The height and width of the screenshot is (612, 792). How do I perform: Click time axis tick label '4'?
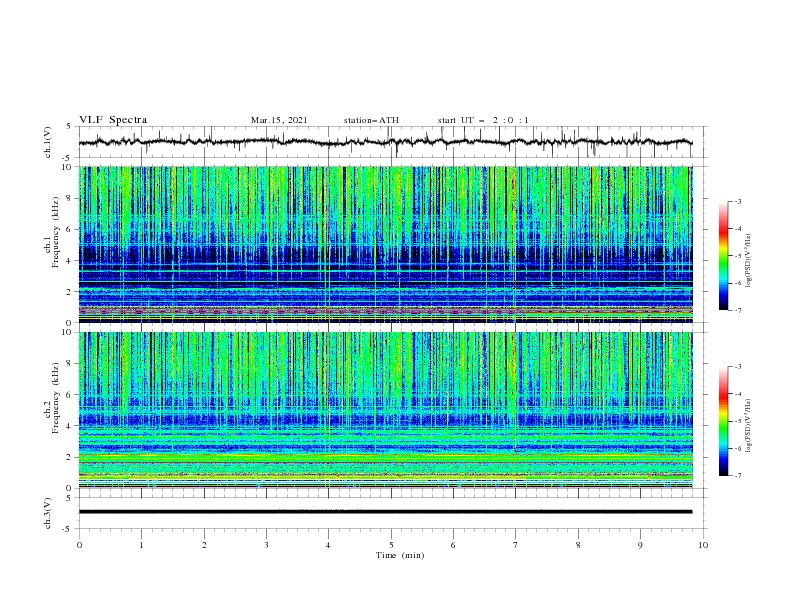pyautogui.click(x=328, y=545)
